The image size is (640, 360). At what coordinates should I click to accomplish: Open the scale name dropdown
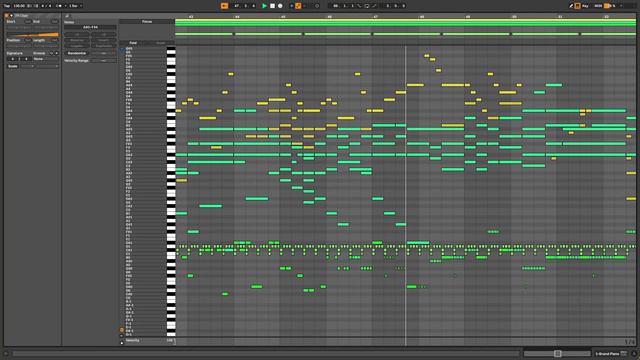(x=47, y=66)
